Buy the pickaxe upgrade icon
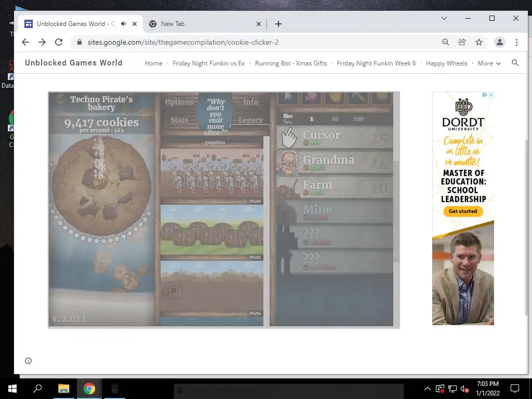 pyautogui.click(x=358, y=98)
